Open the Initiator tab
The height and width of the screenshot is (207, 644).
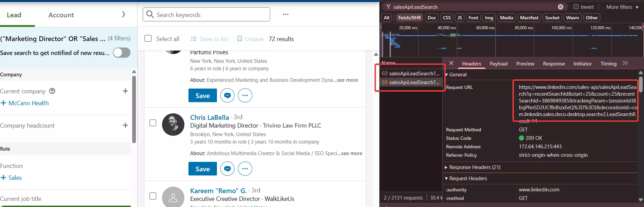582,63
